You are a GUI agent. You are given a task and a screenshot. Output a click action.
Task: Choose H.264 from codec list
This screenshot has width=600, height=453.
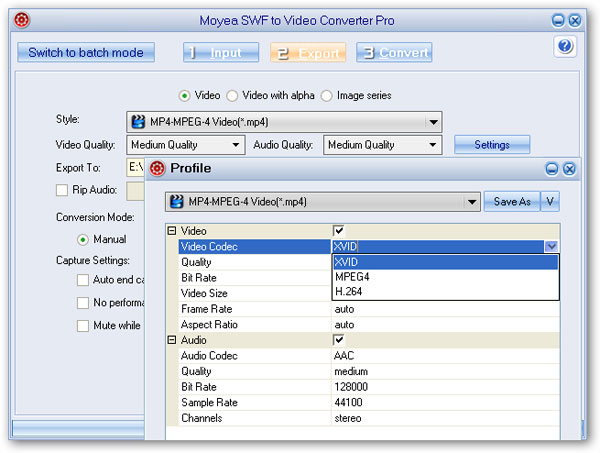click(445, 292)
